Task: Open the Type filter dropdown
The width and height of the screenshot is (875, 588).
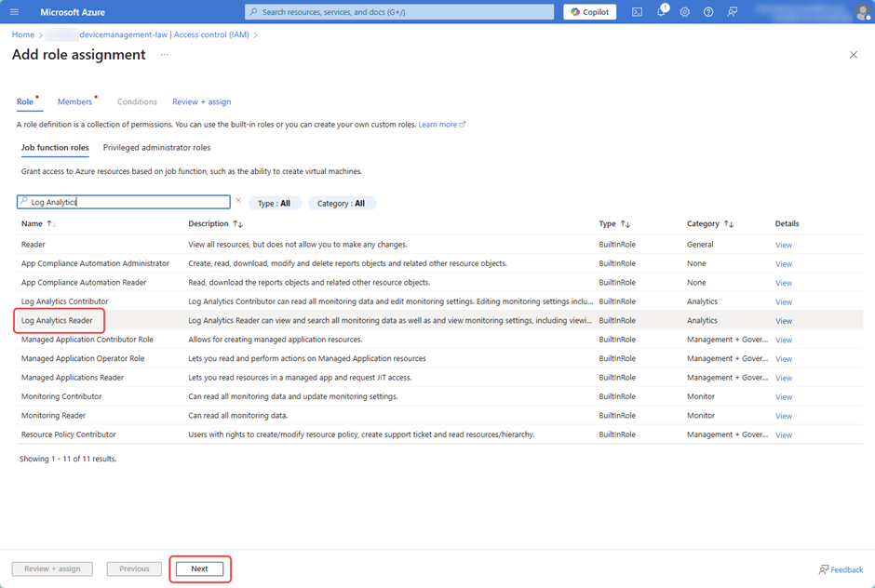Action: tap(275, 202)
